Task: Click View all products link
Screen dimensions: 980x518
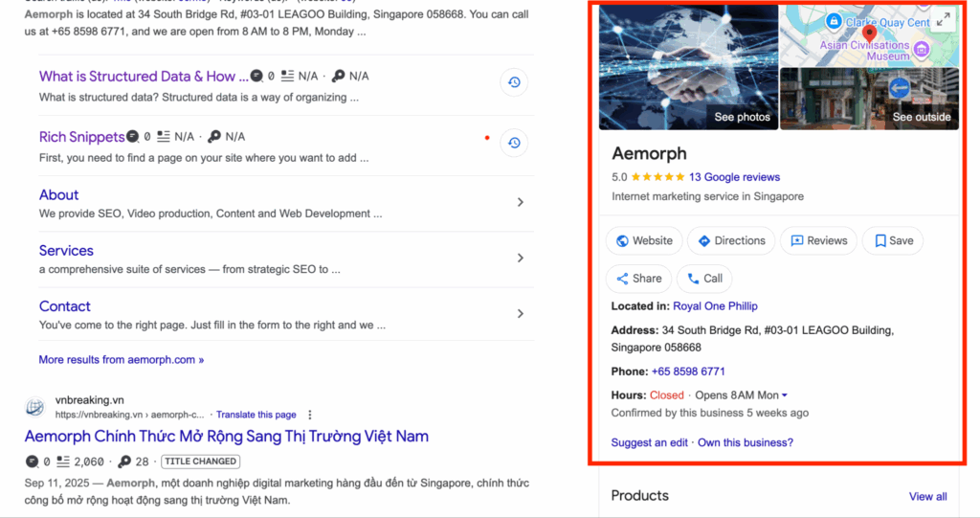Action: pyautogui.click(x=927, y=497)
